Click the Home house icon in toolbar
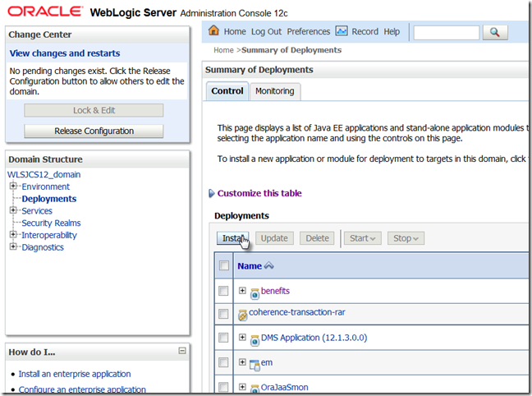The width and height of the screenshot is (532, 396). pos(214,31)
